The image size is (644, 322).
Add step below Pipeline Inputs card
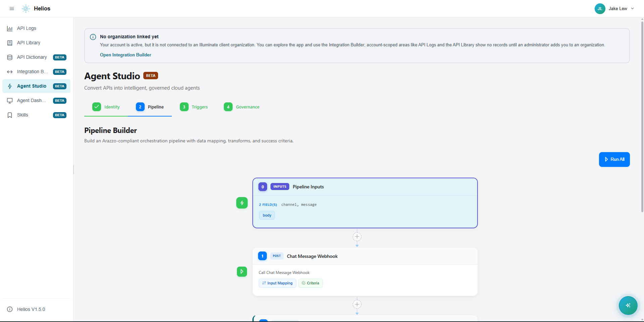[x=357, y=237]
